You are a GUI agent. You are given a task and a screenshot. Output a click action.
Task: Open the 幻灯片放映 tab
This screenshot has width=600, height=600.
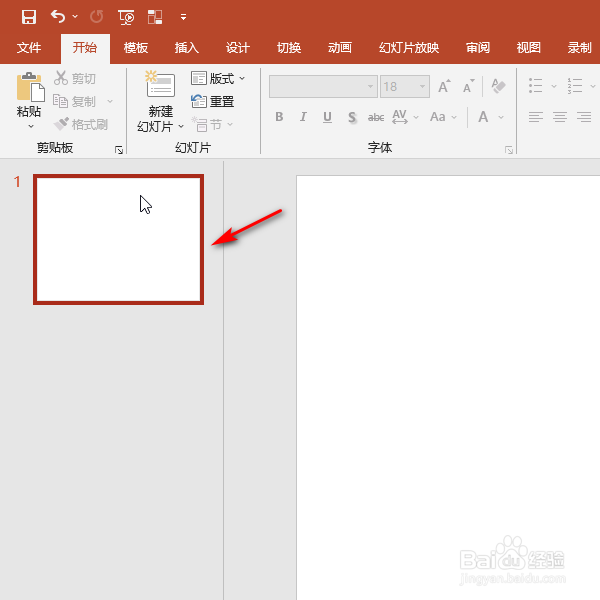[x=409, y=48]
